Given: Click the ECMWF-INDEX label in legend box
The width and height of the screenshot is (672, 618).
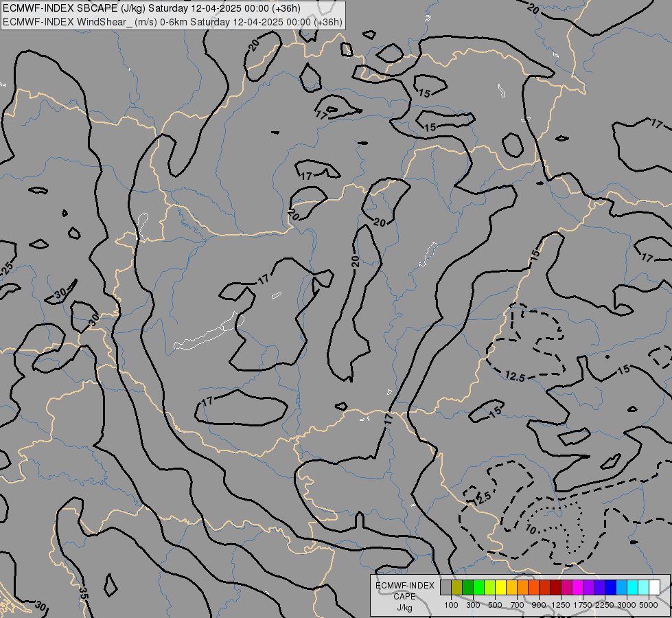Looking at the screenshot, I should click(x=404, y=586).
